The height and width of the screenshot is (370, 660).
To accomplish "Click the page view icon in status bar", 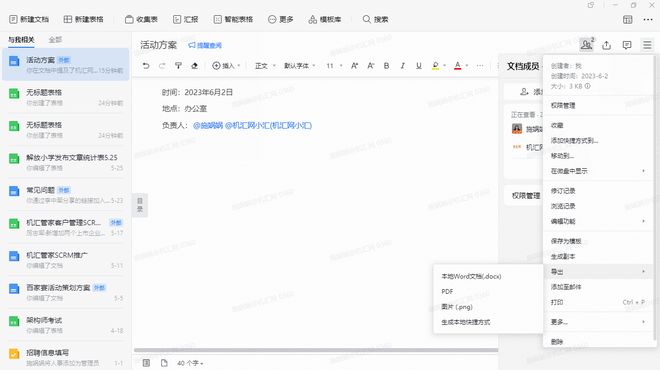I will [164, 363].
